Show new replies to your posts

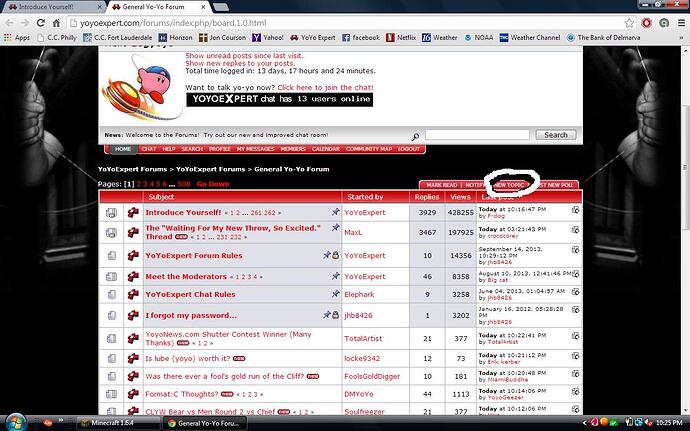240,63
